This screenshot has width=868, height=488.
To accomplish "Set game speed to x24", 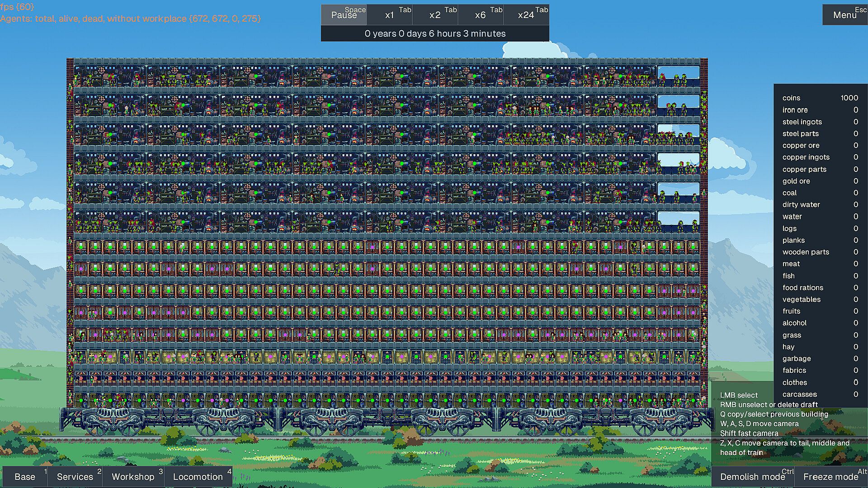I will coord(527,15).
